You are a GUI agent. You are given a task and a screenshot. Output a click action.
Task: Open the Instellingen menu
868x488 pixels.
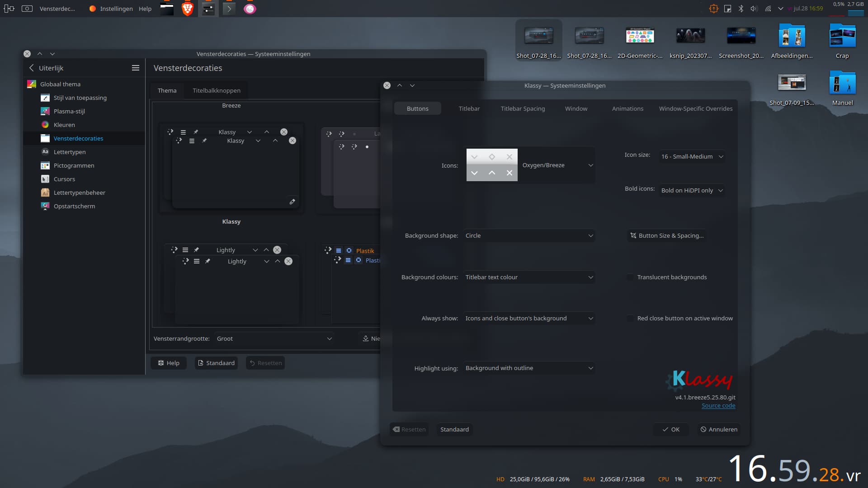click(116, 9)
